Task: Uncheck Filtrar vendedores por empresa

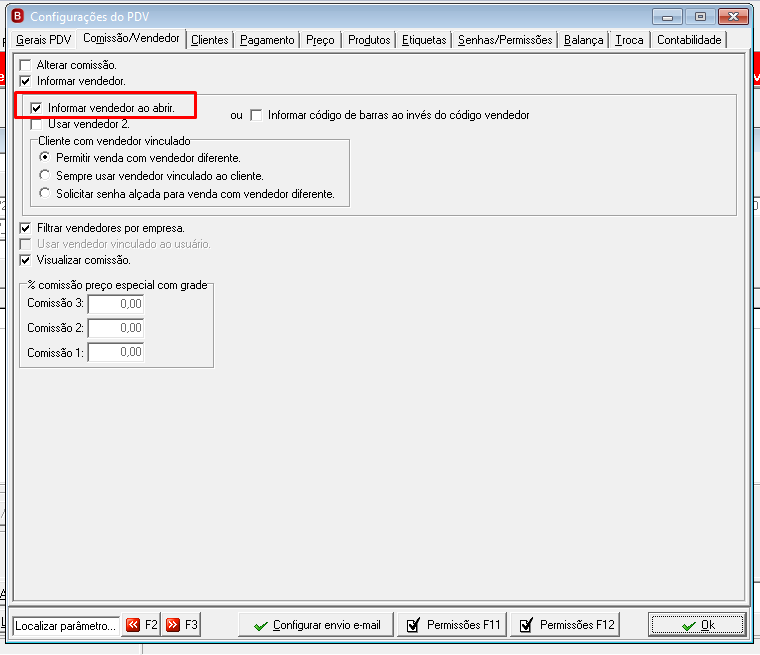Action: click(x=25, y=228)
